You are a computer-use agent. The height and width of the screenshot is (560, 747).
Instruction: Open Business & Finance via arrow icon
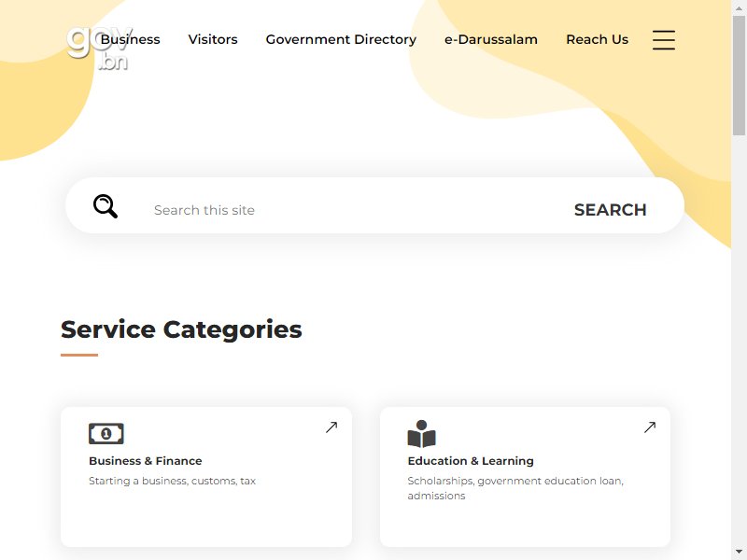click(x=331, y=427)
